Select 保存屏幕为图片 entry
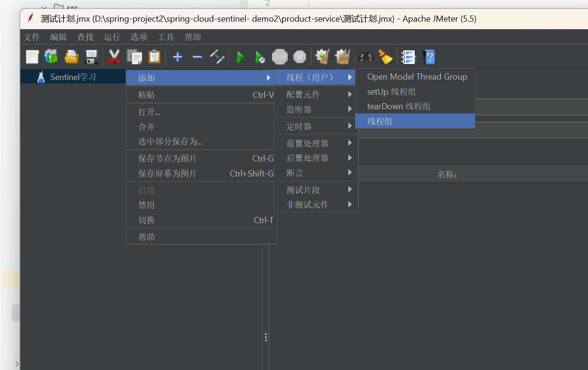 coord(201,173)
